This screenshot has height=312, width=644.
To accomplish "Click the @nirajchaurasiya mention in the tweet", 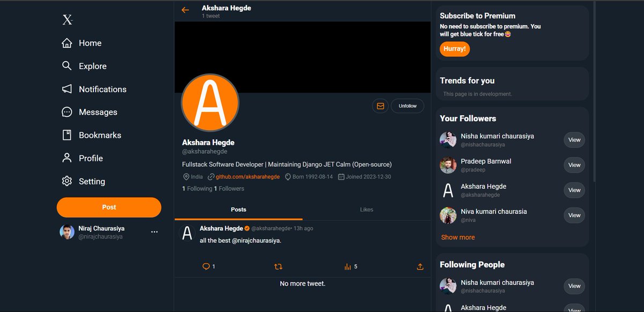I will pyautogui.click(x=257, y=241).
